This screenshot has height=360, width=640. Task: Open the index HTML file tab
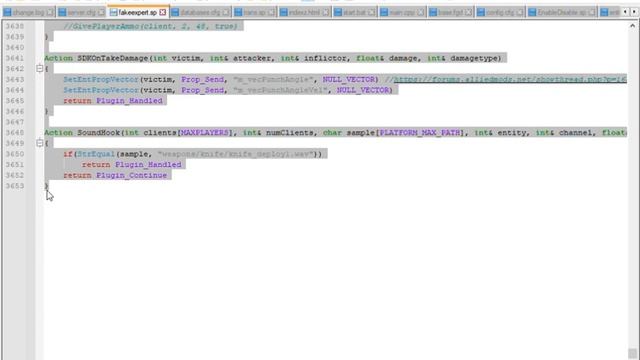pos(304,12)
